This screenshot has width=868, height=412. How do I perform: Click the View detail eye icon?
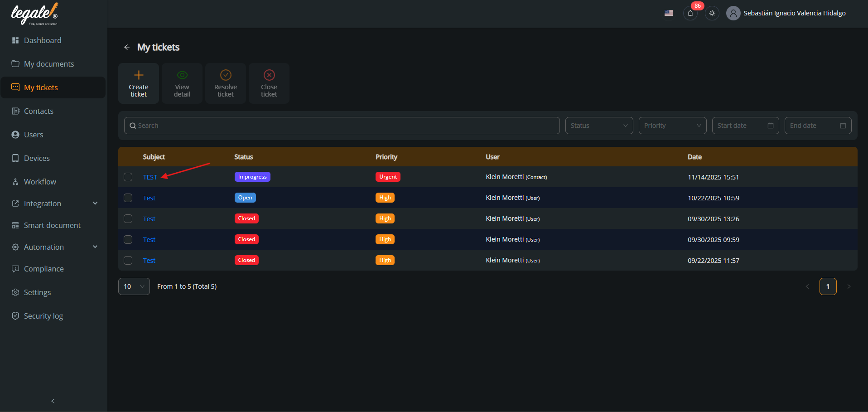pyautogui.click(x=182, y=75)
